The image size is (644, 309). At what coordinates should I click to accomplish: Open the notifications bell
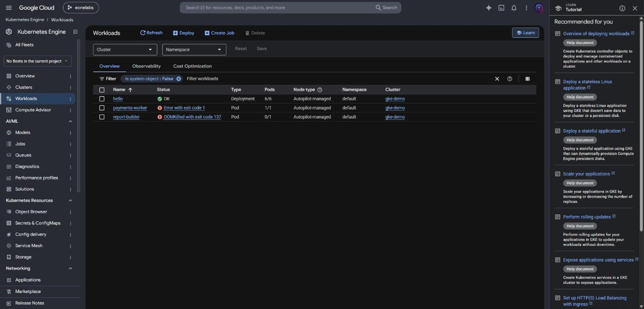(514, 8)
